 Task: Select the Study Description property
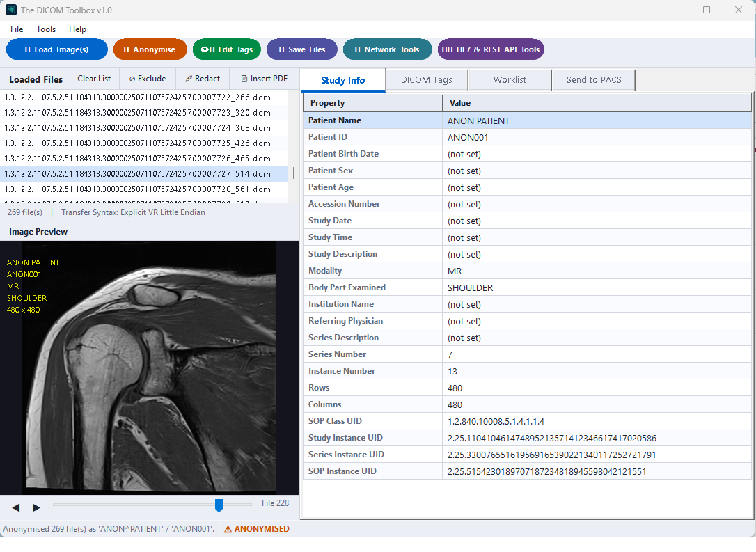[342, 254]
